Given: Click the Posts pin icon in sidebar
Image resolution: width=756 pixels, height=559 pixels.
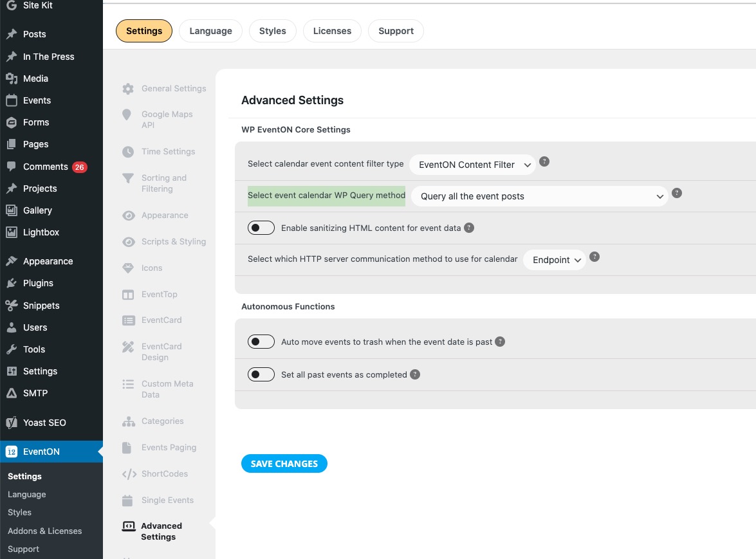Looking at the screenshot, I should pos(12,34).
